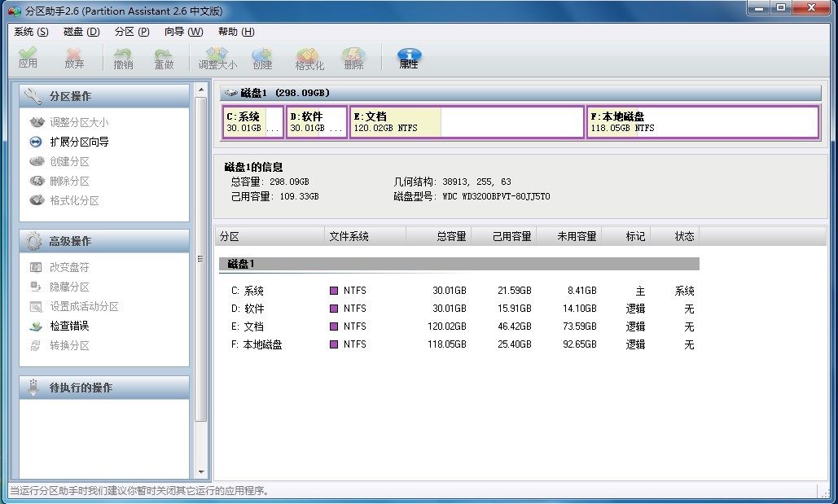
Task: Collapse the 高级操作 panel header
Action: (104, 241)
